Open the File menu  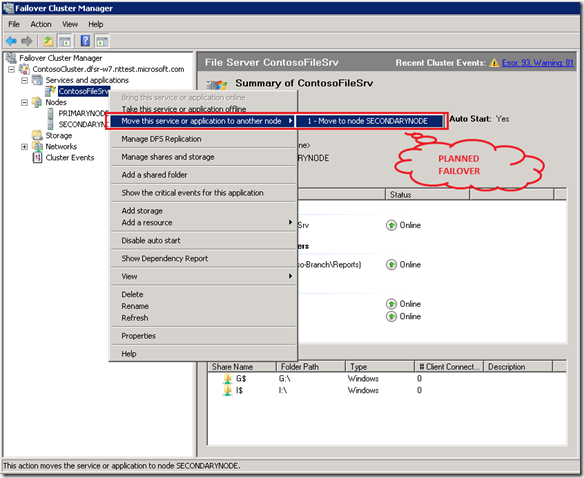coord(14,24)
